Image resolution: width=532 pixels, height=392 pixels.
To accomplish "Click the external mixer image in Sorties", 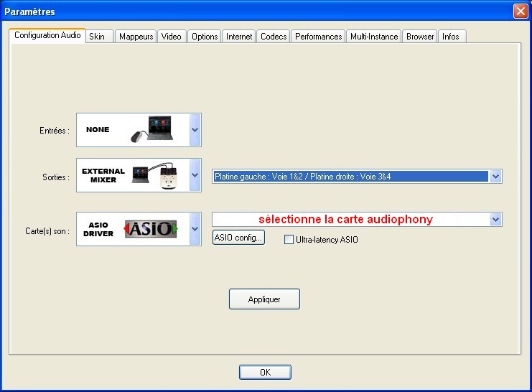I will click(x=152, y=175).
